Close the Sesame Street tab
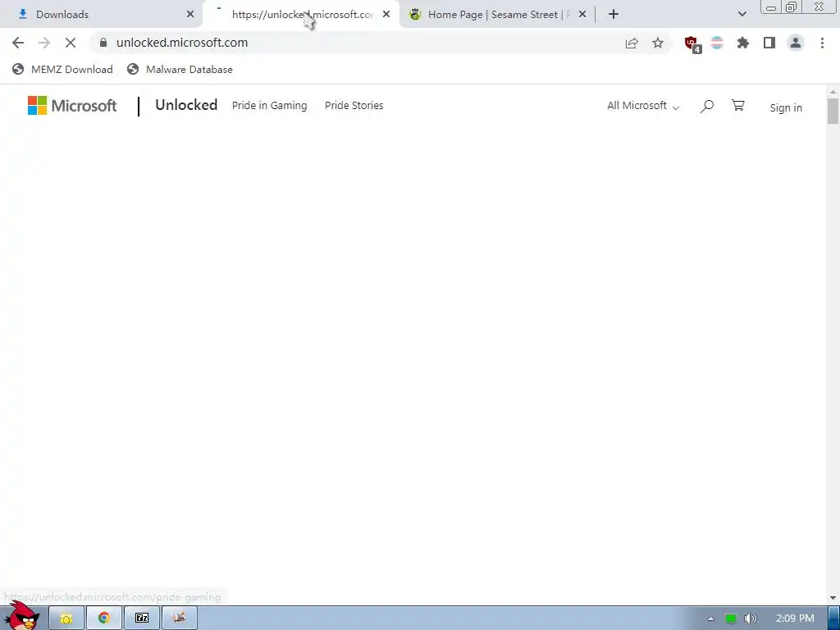This screenshot has height=630, width=840. pos(582,15)
